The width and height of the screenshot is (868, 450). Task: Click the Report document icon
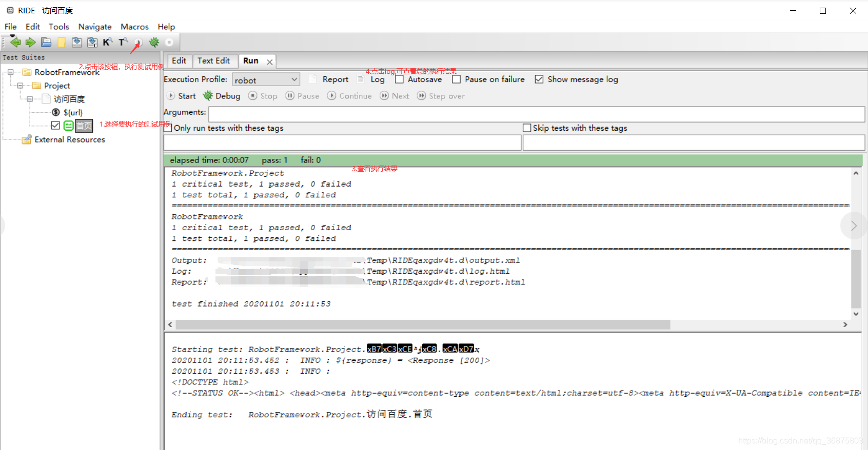click(312, 79)
